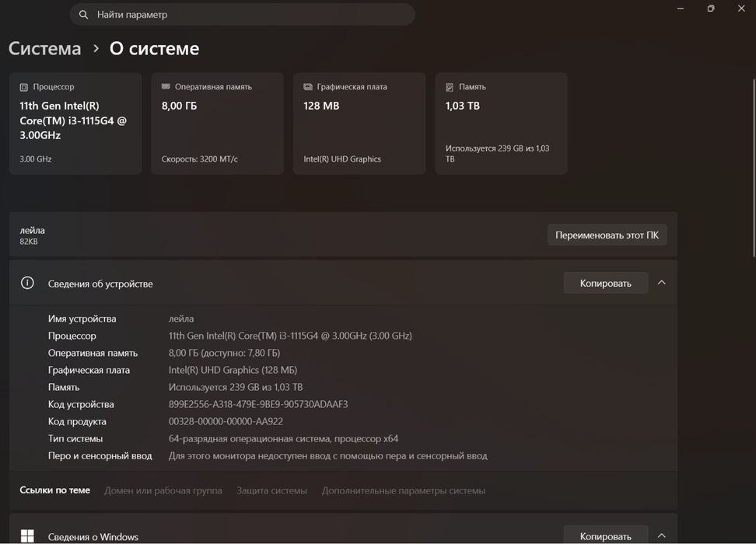Click the info circle icon for device details
The width and height of the screenshot is (756, 544).
(27, 283)
